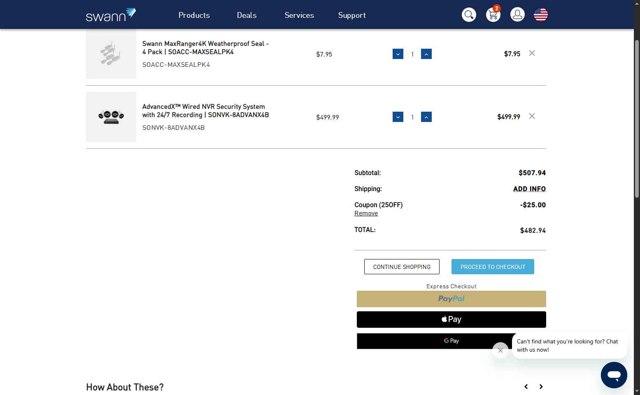Image resolution: width=640 pixels, height=395 pixels.
Task: Change region via US flag icon
Action: coord(541,15)
